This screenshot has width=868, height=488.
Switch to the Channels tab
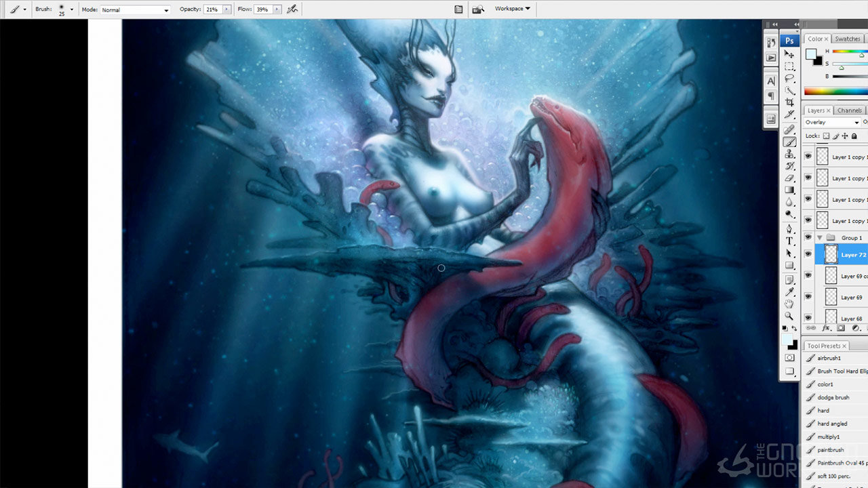pos(849,110)
